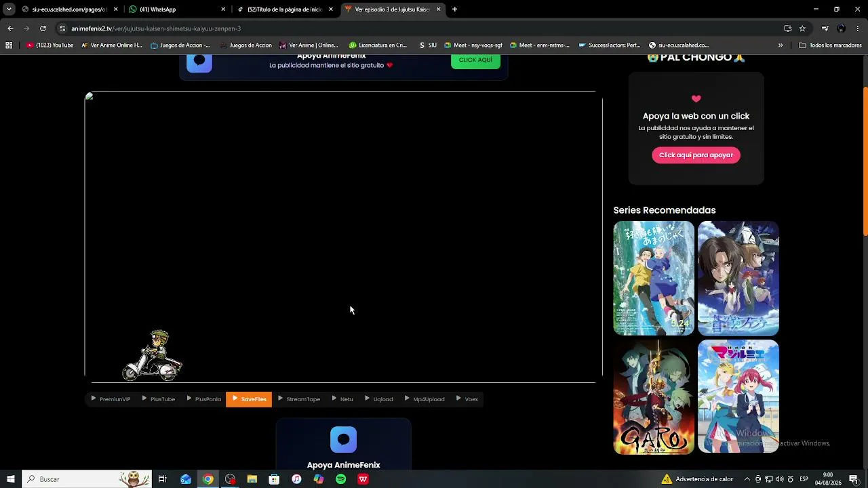The width and height of the screenshot is (868, 488).
Task: Open Microsoft Store from the taskbar
Action: pos(274,479)
